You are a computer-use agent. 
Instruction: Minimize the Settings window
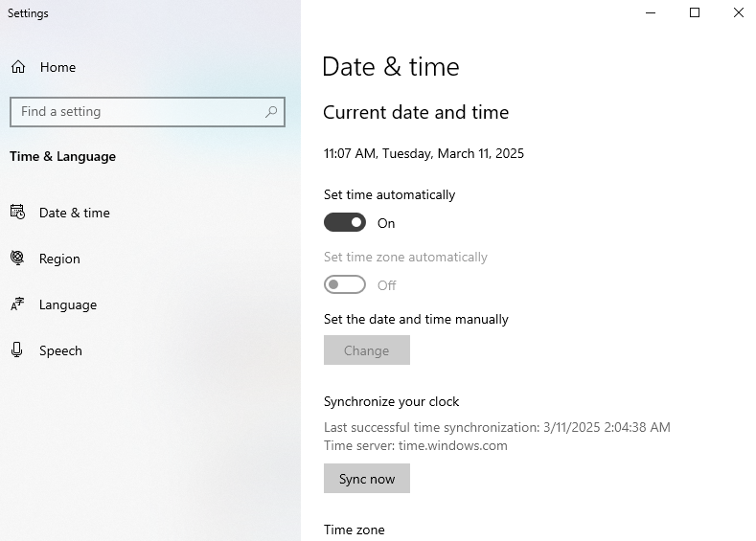click(x=651, y=12)
